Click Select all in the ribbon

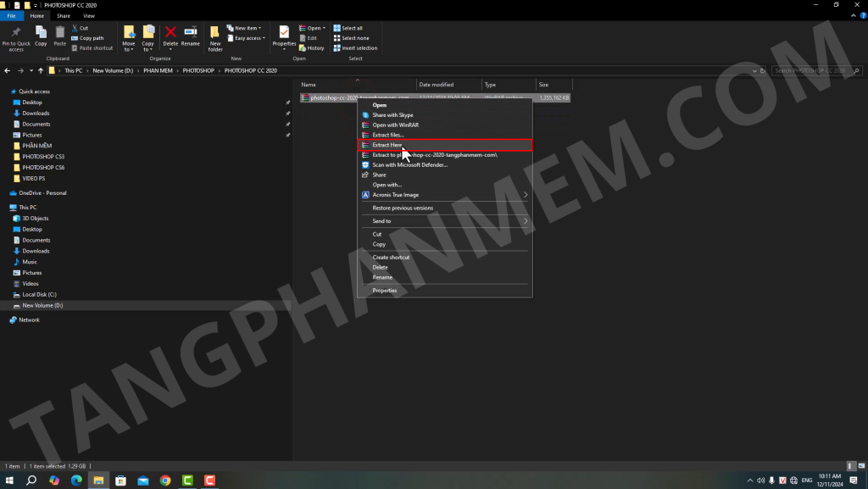352,28
